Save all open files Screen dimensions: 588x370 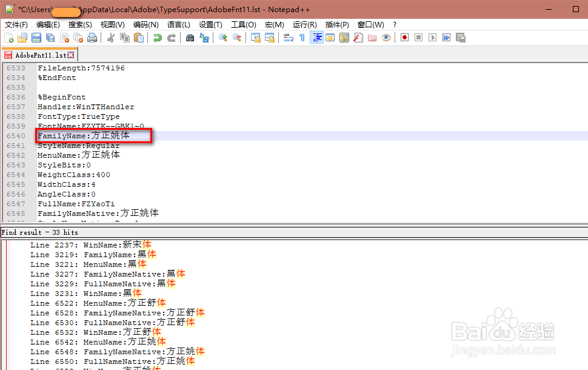(x=50, y=38)
